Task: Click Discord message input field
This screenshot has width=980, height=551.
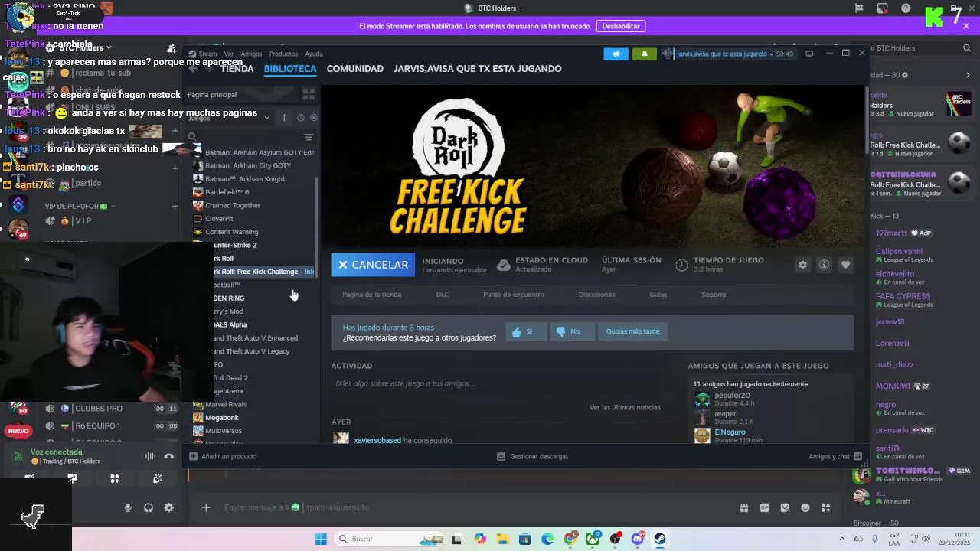Action: [x=475, y=507]
